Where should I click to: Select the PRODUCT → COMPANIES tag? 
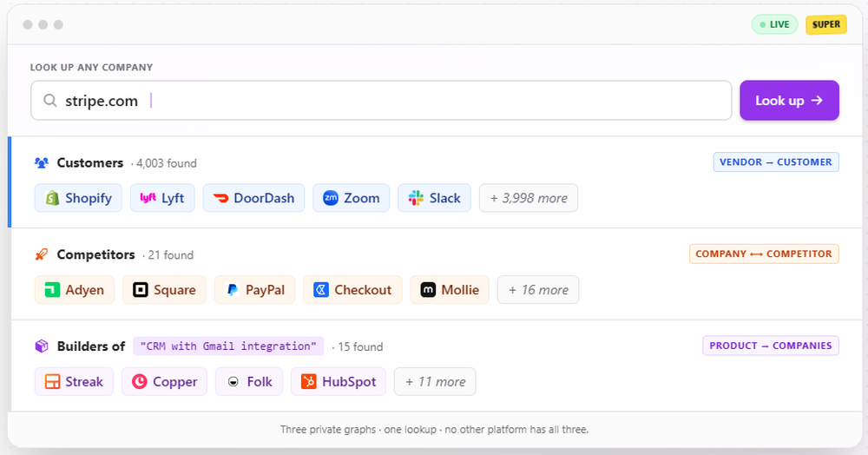(771, 346)
